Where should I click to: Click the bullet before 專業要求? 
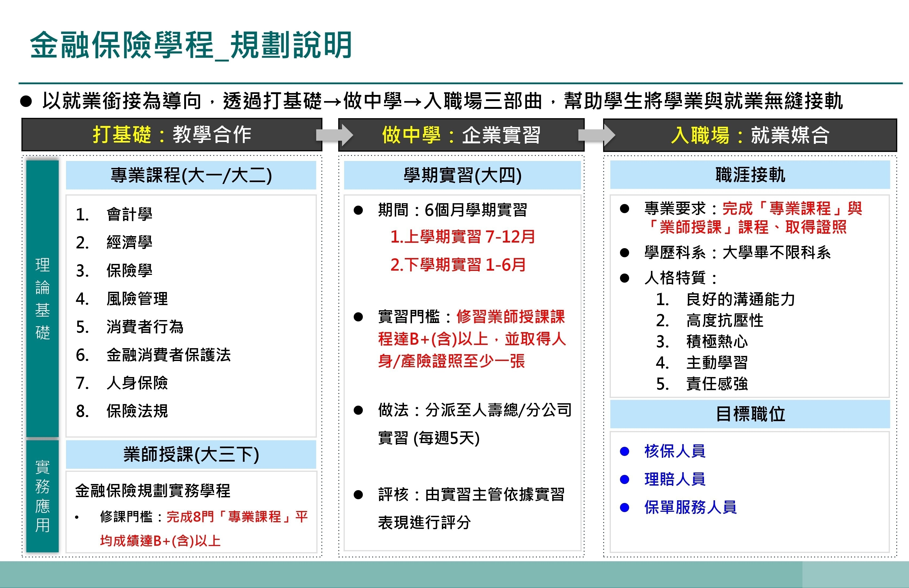(625, 209)
